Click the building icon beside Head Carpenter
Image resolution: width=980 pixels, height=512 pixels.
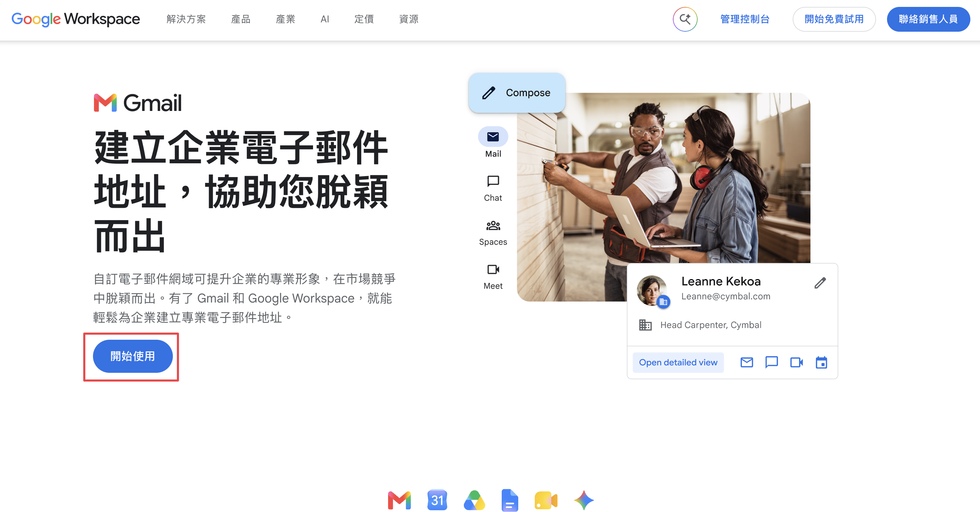645,325
